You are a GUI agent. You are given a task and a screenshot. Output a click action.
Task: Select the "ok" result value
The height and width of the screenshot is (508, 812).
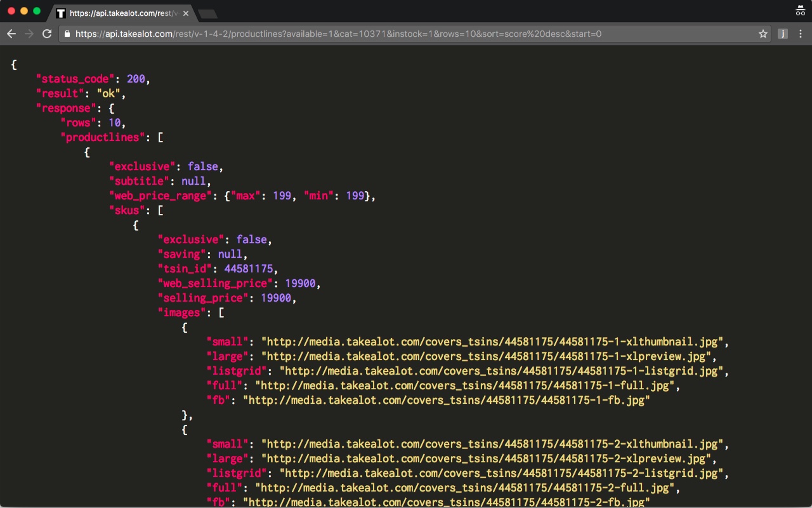click(x=108, y=93)
